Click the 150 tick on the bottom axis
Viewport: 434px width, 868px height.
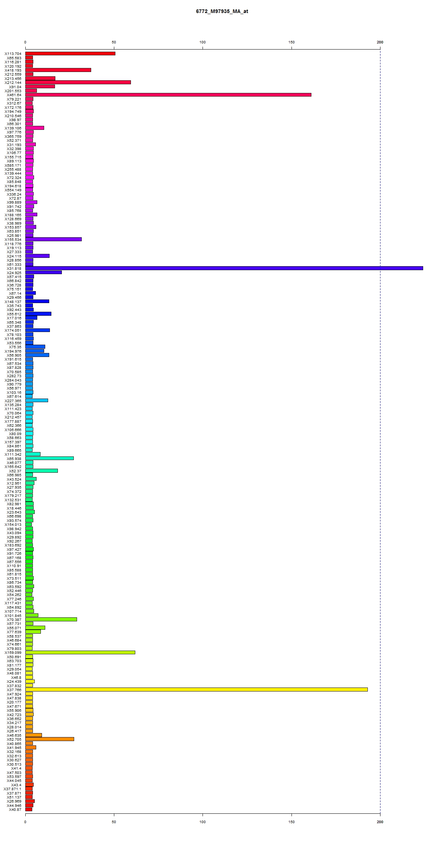(x=292, y=822)
